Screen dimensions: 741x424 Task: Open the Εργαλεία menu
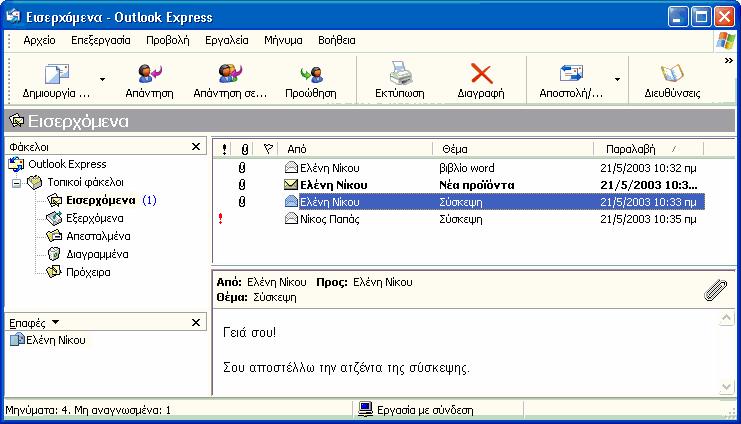tap(227, 41)
